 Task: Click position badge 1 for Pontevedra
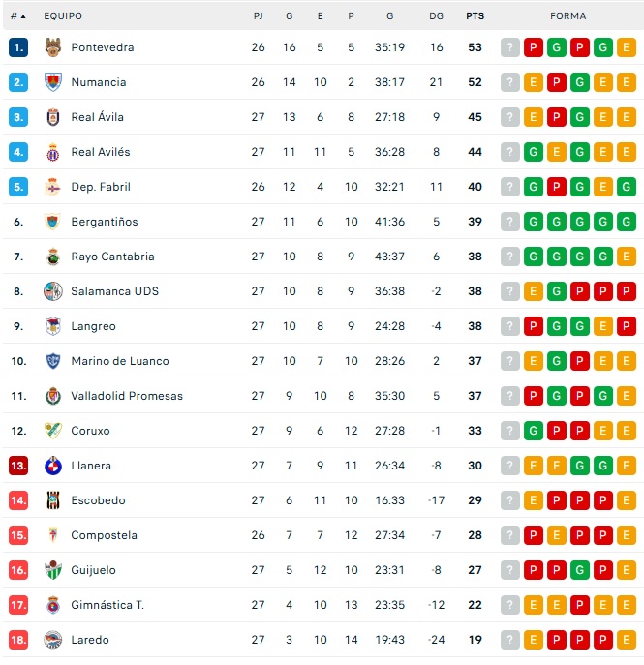pyautogui.click(x=18, y=47)
